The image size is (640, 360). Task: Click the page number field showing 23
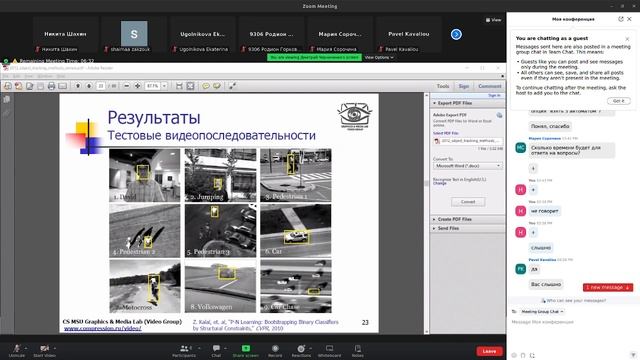(100, 86)
